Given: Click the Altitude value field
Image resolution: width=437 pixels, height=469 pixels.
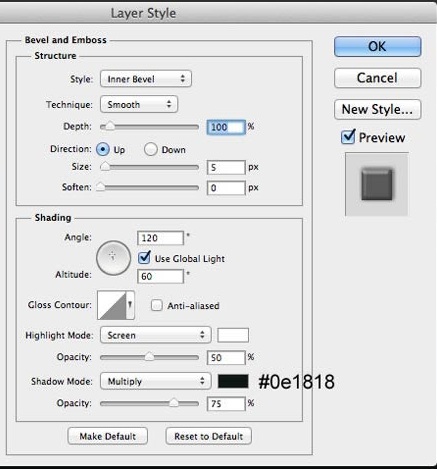Looking at the screenshot, I should (160, 276).
